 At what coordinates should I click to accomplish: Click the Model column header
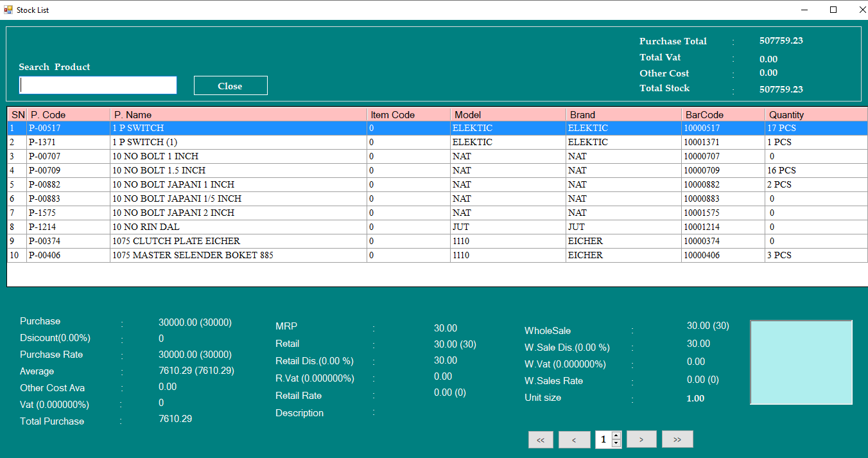click(x=508, y=114)
